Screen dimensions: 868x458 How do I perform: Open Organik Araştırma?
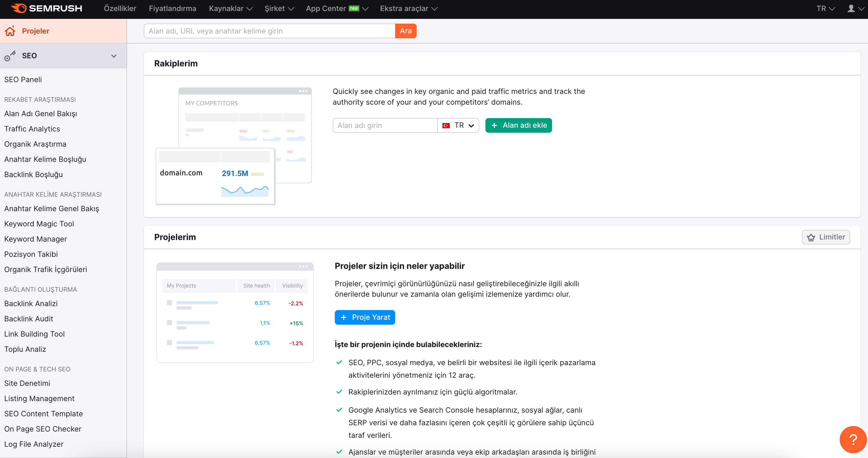coord(35,144)
